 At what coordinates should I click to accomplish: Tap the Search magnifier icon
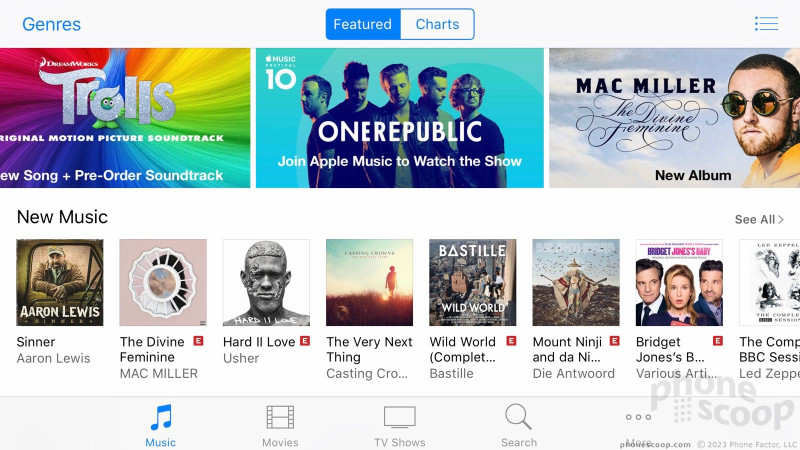pos(518,416)
